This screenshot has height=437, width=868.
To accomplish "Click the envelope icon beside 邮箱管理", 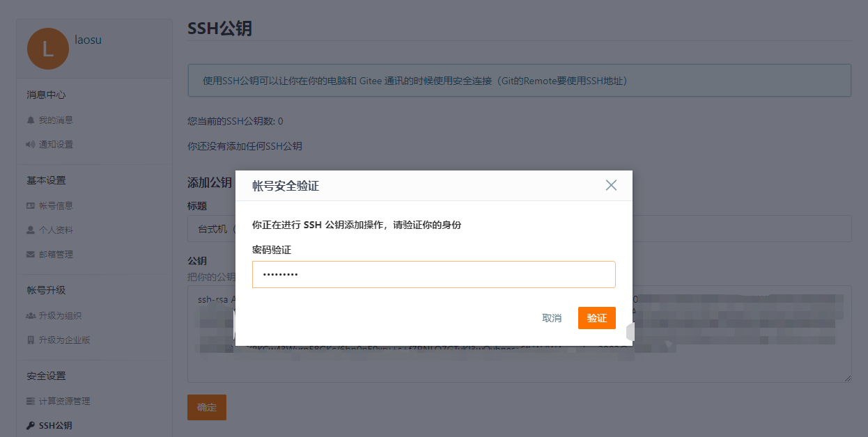I will click(31, 255).
